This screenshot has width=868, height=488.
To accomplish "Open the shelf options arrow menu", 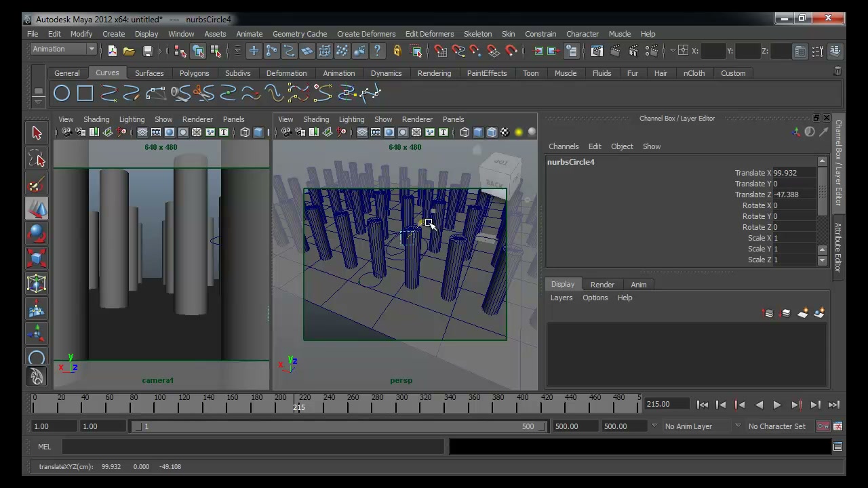I will point(38,102).
